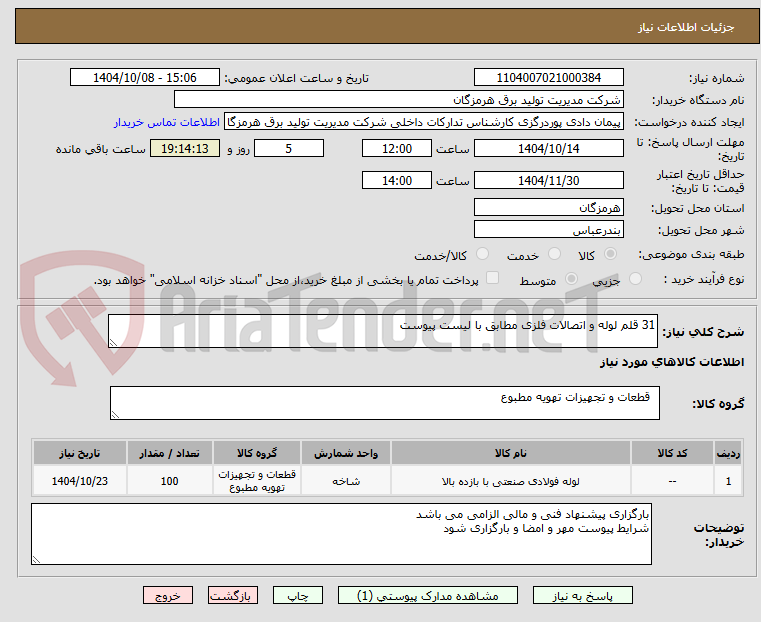The height and width of the screenshot is (622, 761).
Task: Click the ردیف column header
Action: click(728, 453)
